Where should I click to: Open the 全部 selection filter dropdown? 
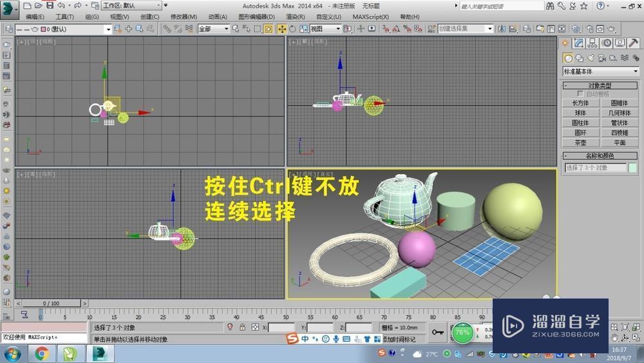coord(214,29)
